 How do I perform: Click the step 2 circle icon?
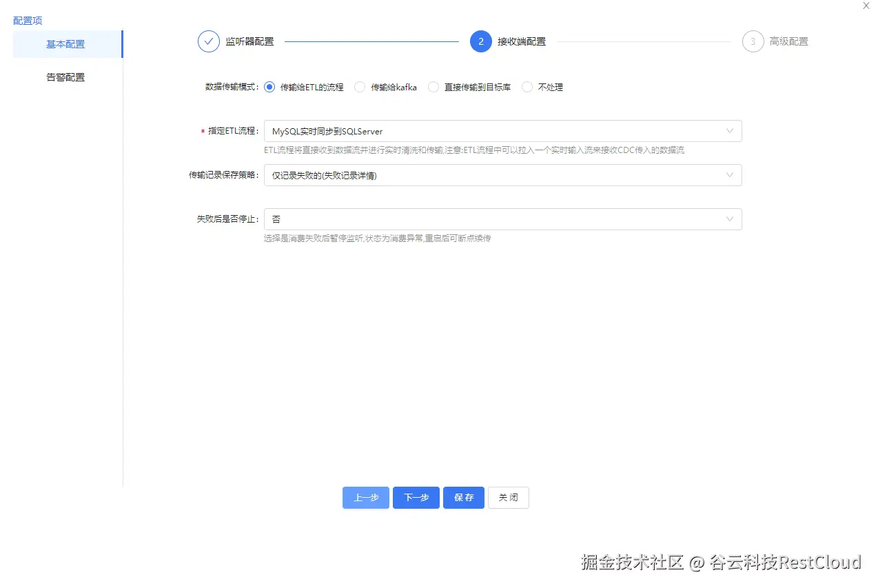[481, 41]
